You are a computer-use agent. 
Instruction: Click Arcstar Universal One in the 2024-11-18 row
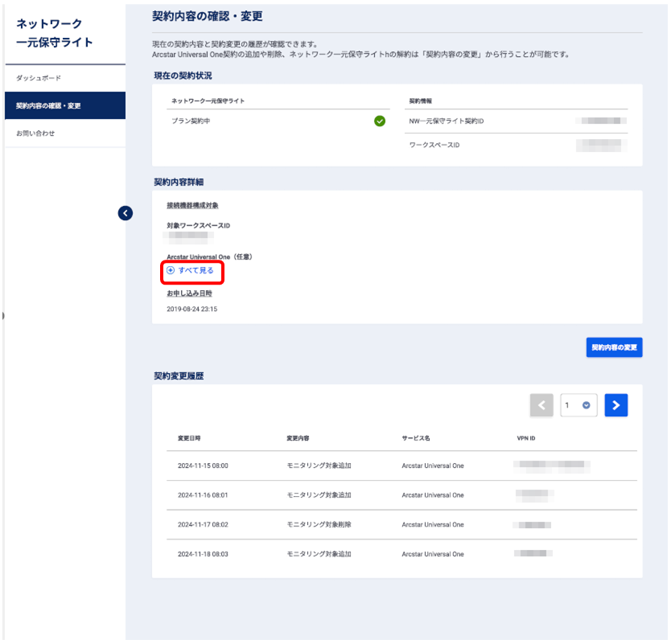[x=433, y=554]
